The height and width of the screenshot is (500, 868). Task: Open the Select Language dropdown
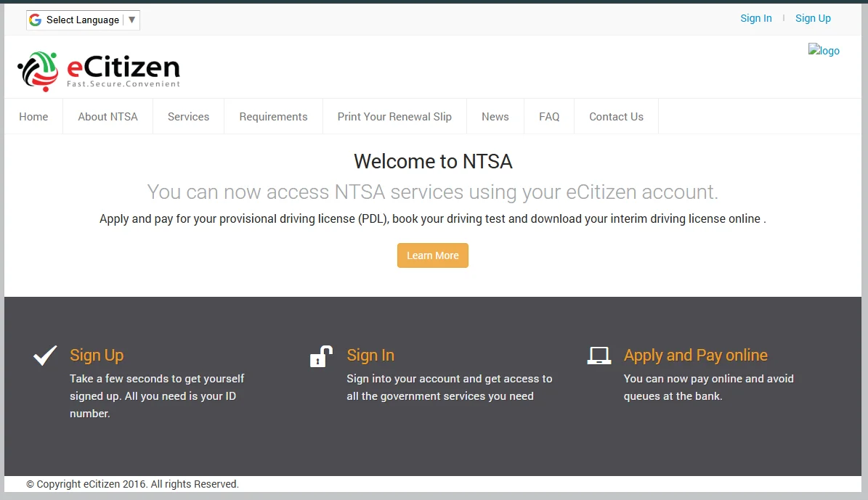[x=83, y=20]
